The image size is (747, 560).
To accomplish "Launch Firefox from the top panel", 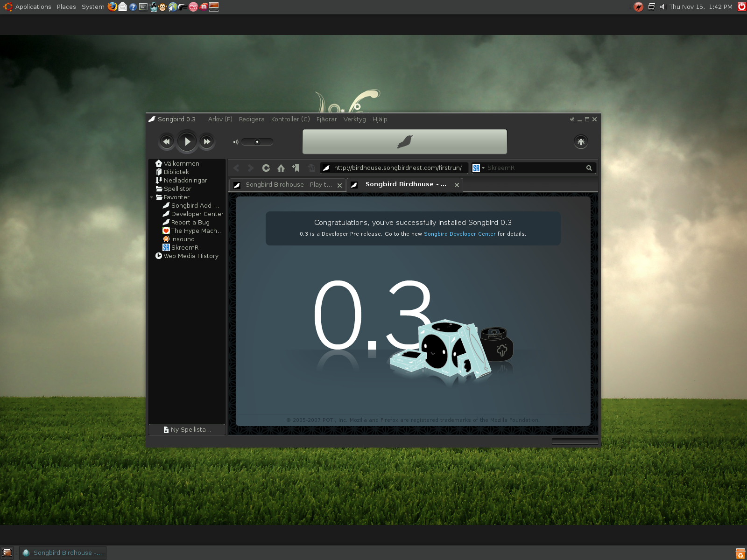I will click(113, 7).
